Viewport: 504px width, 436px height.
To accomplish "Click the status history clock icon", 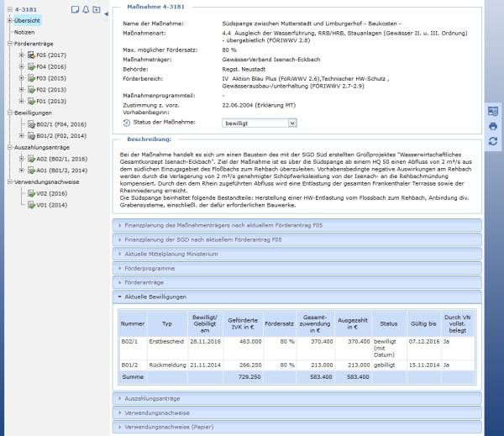I will [x=127, y=123].
